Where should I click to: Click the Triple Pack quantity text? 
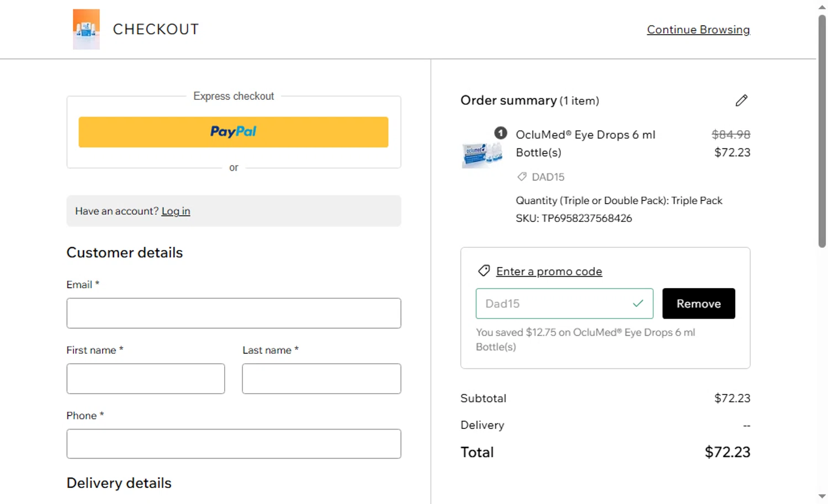pyautogui.click(x=619, y=200)
